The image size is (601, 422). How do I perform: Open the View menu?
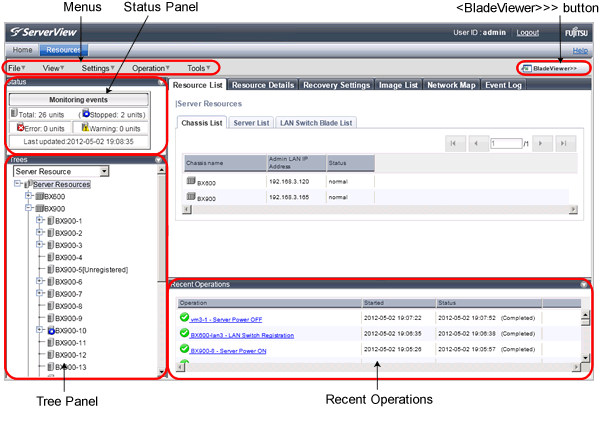click(x=53, y=68)
